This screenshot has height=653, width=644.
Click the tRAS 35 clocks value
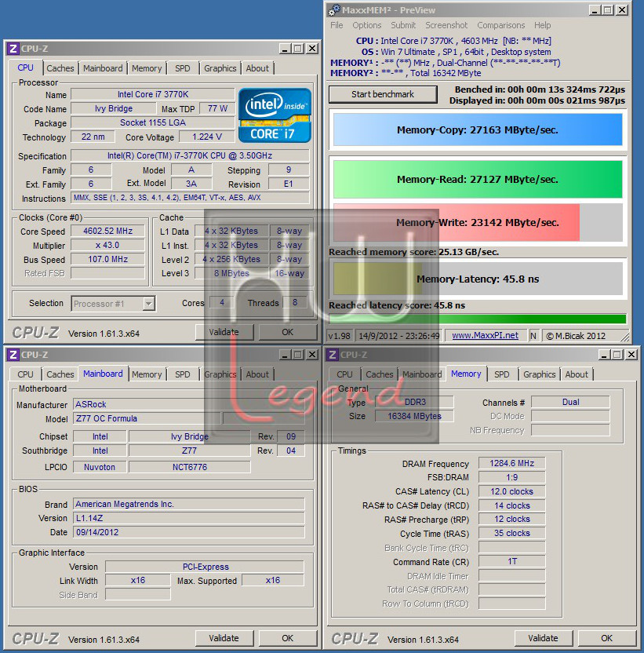pos(511,534)
